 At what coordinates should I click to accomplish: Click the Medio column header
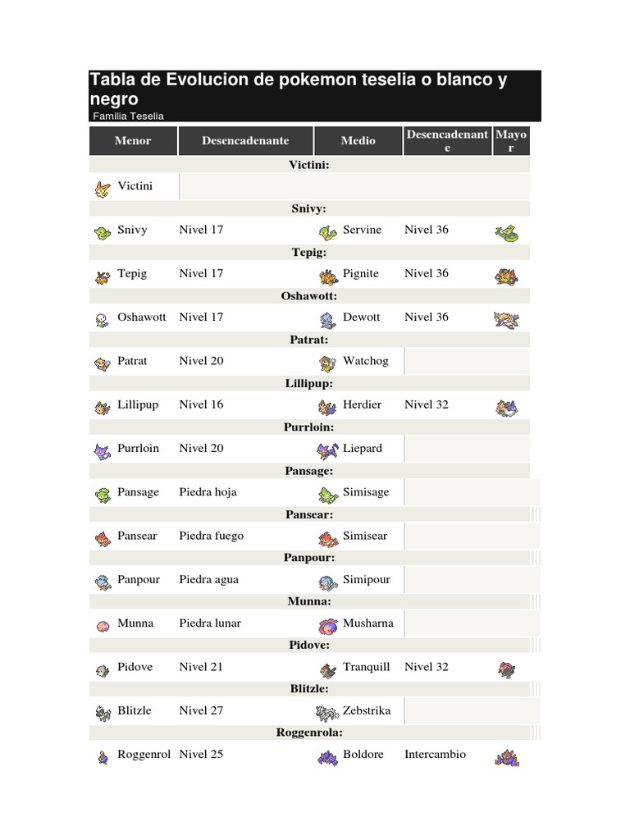[x=358, y=141]
